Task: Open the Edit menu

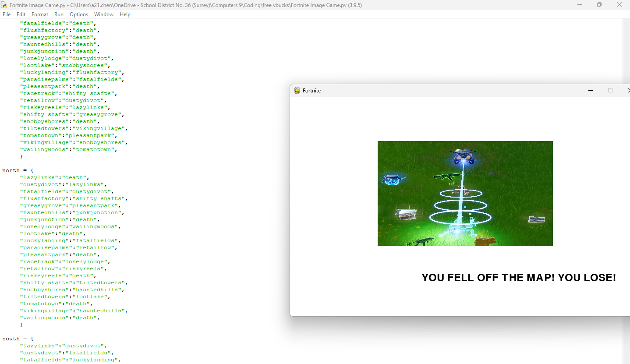Action: coord(21,14)
